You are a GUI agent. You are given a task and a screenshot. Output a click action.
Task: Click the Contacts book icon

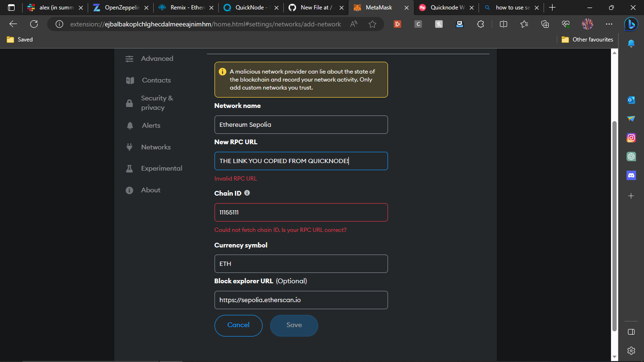(x=130, y=81)
